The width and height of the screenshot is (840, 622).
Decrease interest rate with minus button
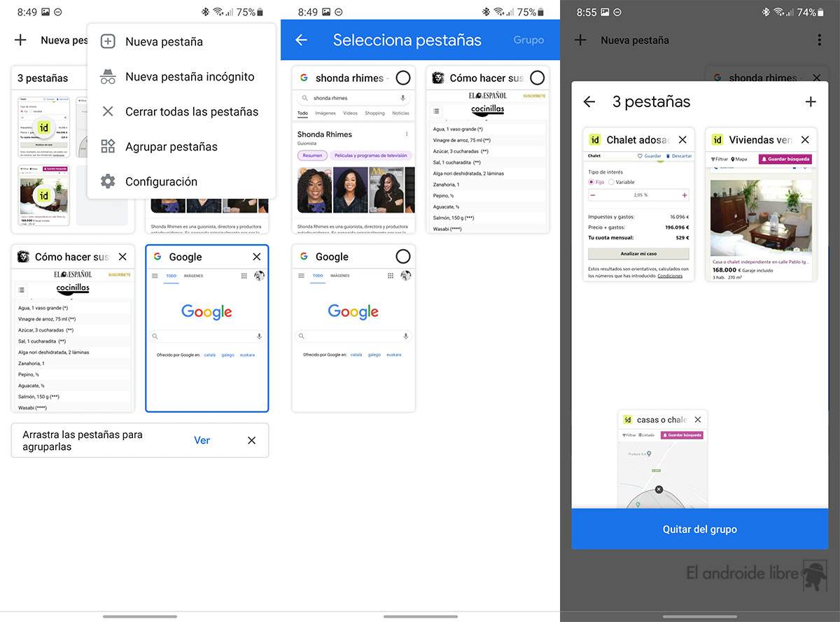(593, 195)
